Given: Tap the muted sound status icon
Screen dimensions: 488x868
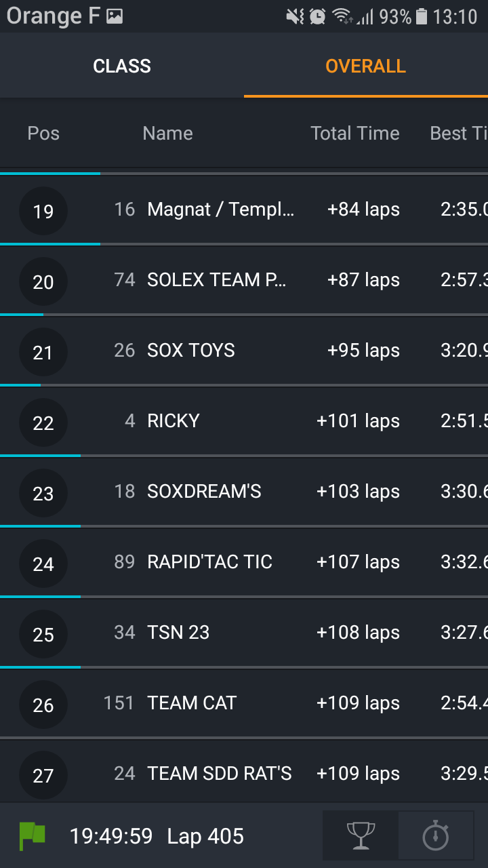Looking at the screenshot, I should coord(295,16).
